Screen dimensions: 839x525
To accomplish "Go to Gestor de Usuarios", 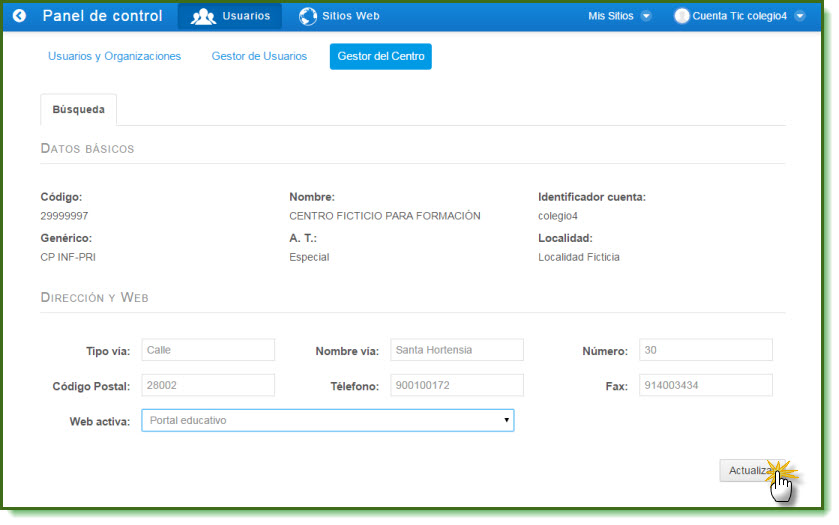I will pos(259,57).
